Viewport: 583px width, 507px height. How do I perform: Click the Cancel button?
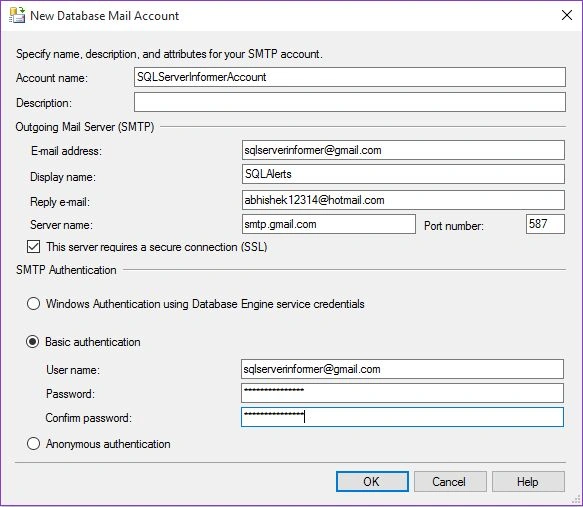click(450, 482)
